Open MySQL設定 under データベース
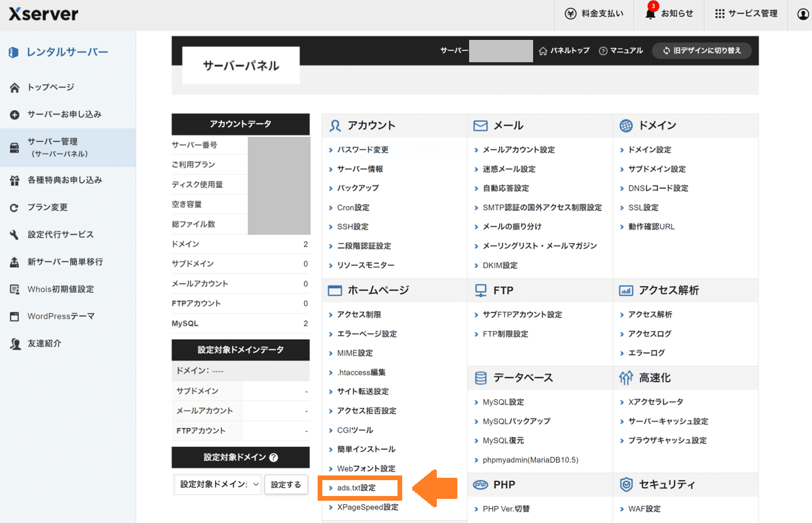This screenshot has width=812, height=523. coord(503,402)
